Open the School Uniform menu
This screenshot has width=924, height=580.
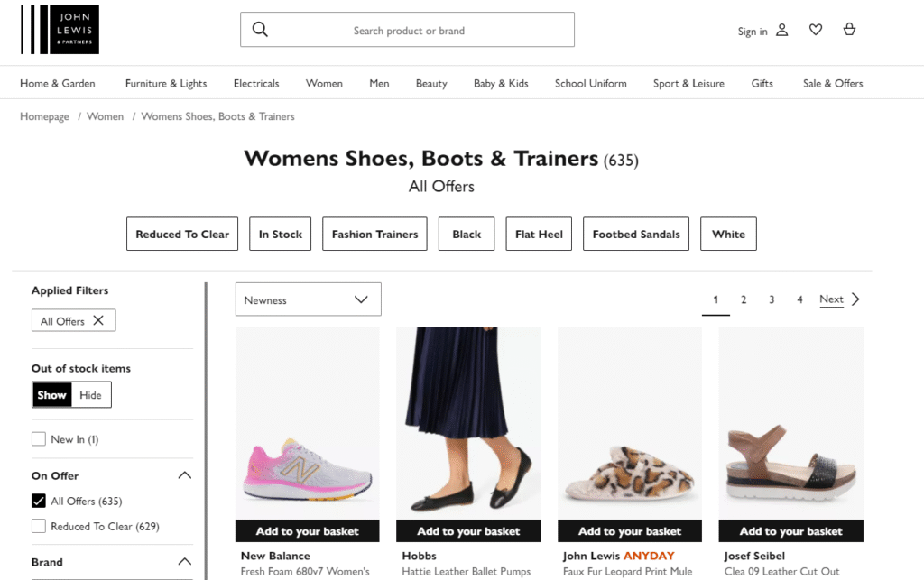click(x=590, y=84)
